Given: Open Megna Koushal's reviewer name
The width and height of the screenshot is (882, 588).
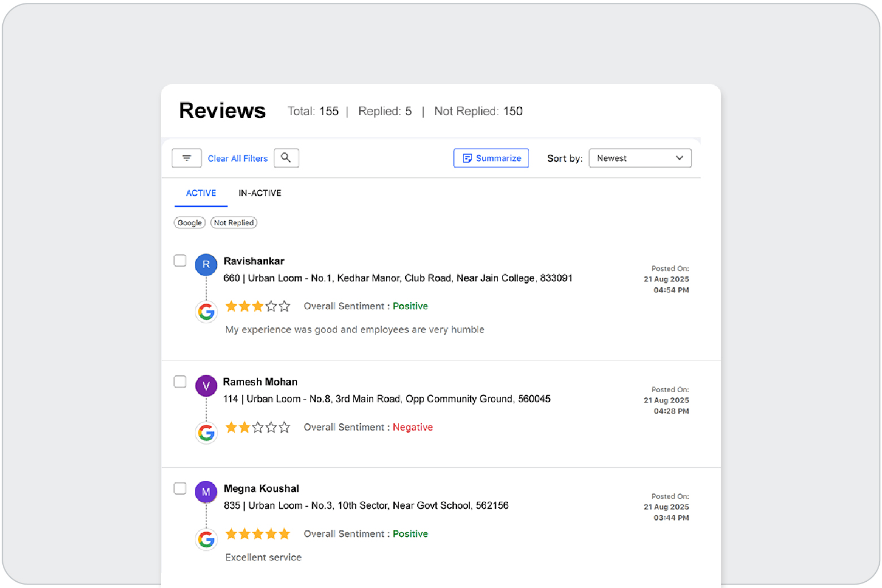Looking at the screenshot, I should point(261,489).
